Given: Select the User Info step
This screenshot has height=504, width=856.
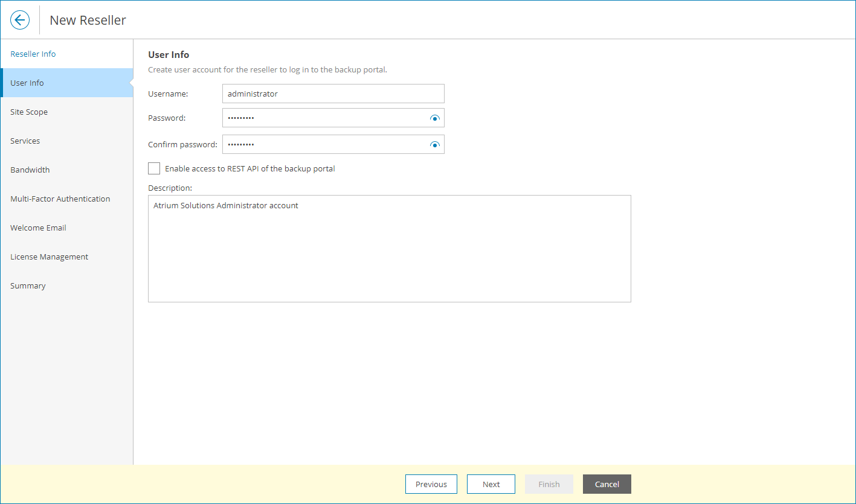Looking at the screenshot, I should tap(27, 82).
